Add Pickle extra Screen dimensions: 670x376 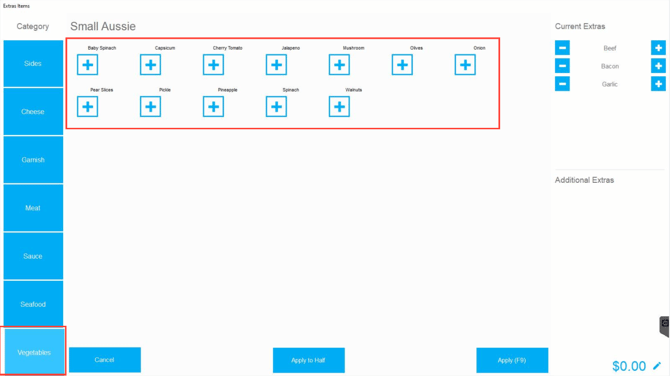[x=150, y=107]
